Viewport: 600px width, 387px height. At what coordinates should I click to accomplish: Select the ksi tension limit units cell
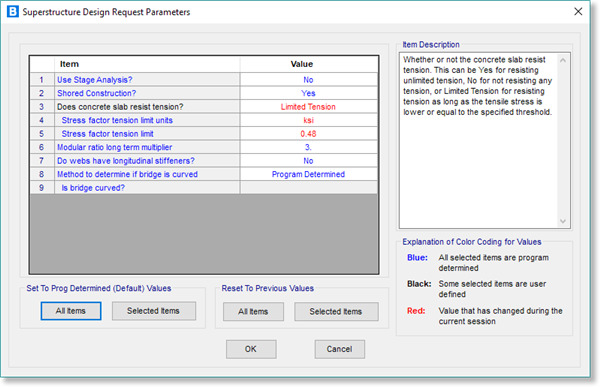(308, 120)
